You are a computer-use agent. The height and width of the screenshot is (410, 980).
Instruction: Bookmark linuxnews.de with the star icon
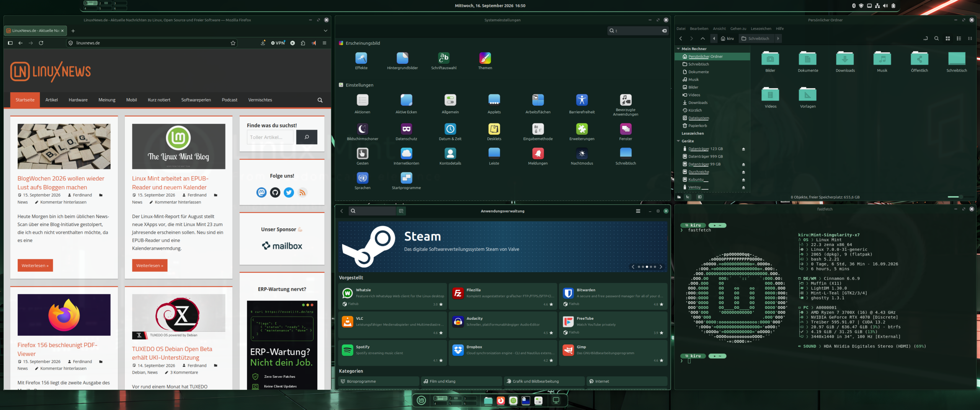[233, 43]
